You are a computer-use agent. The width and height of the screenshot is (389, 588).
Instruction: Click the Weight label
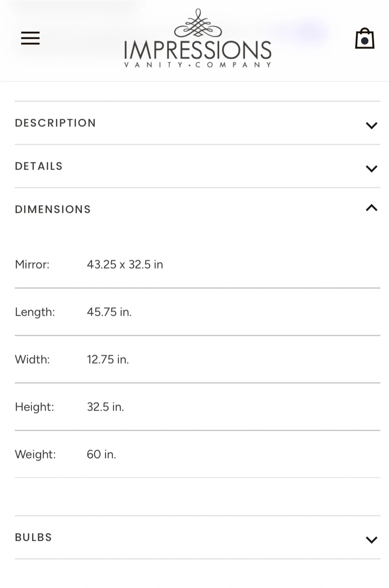35,454
